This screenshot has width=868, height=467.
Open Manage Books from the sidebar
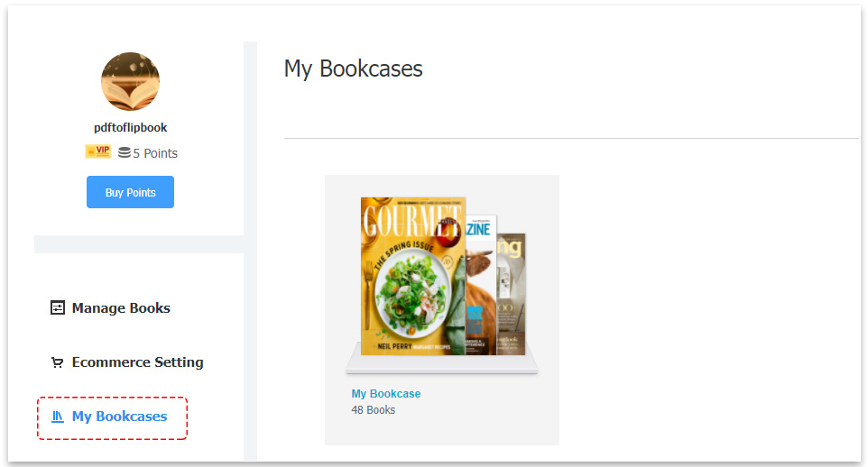(121, 308)
